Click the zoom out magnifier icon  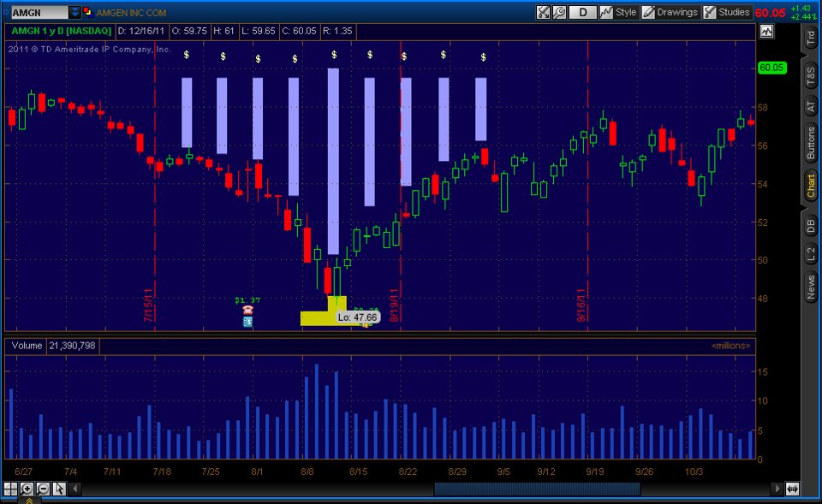(43, 489)
